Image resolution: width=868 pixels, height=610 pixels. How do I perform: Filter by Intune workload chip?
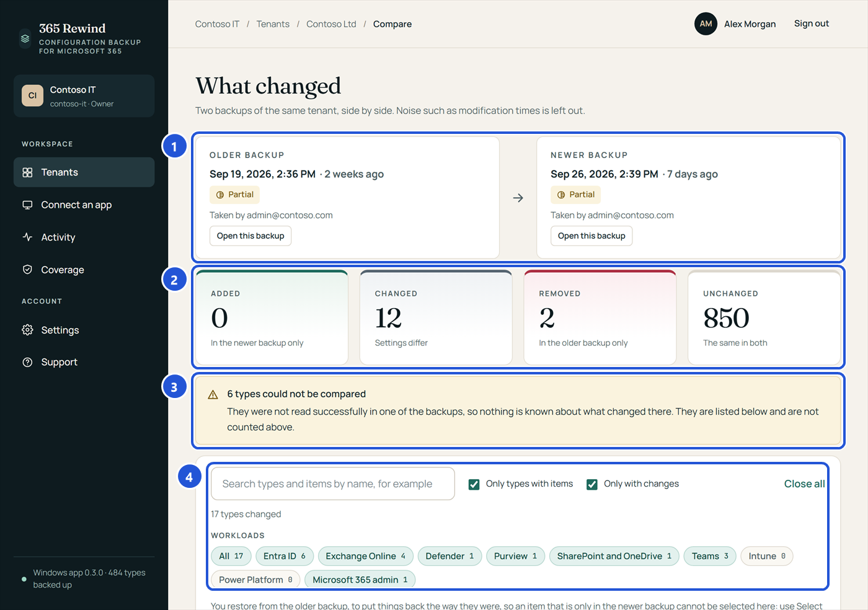coord(767,556)
